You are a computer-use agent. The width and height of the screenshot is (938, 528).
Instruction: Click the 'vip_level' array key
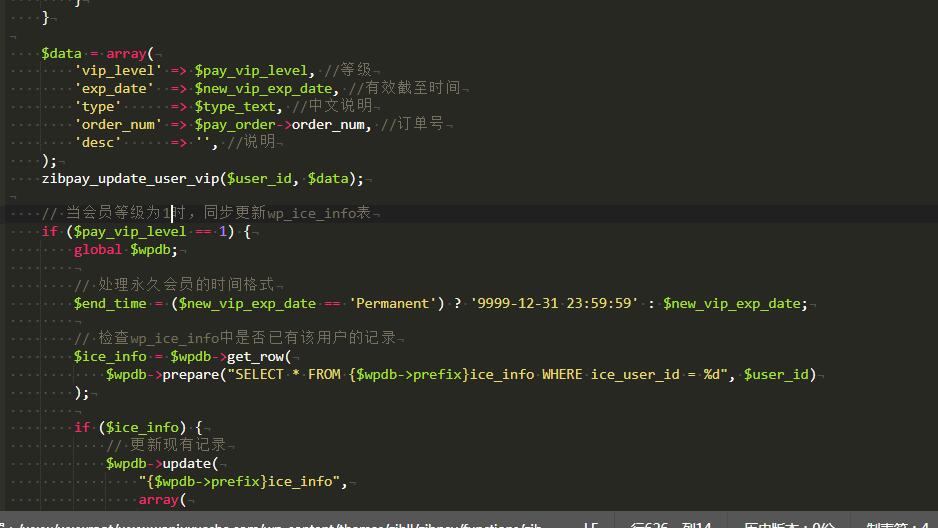point(118,71)
